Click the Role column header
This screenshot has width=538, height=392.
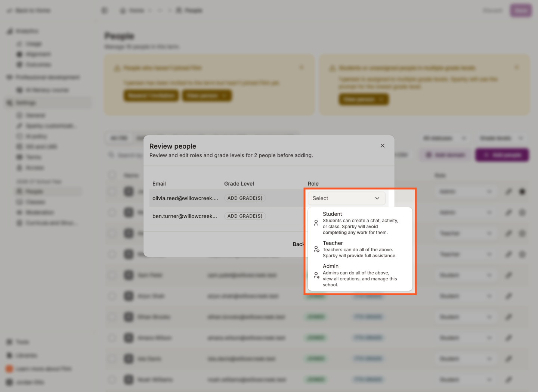click(x=313, y=184)
